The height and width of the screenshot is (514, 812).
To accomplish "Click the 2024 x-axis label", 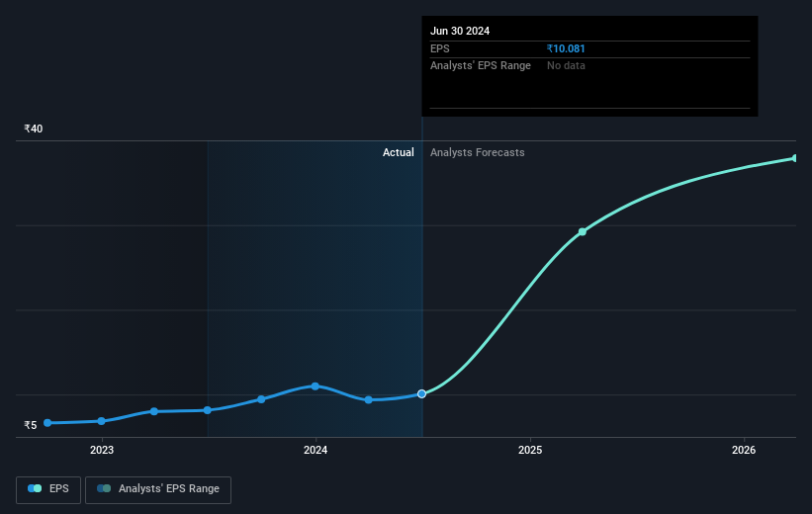I will (x=316, y=450).
